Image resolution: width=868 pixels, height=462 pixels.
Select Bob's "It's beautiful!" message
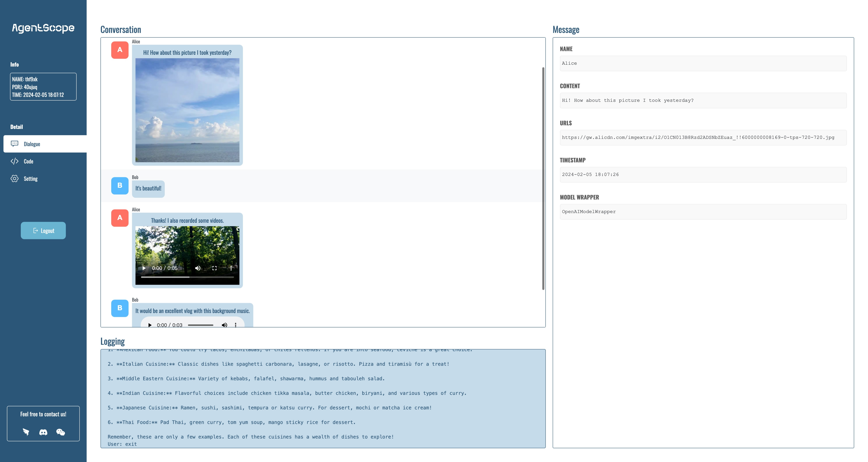tap(148, 188)
